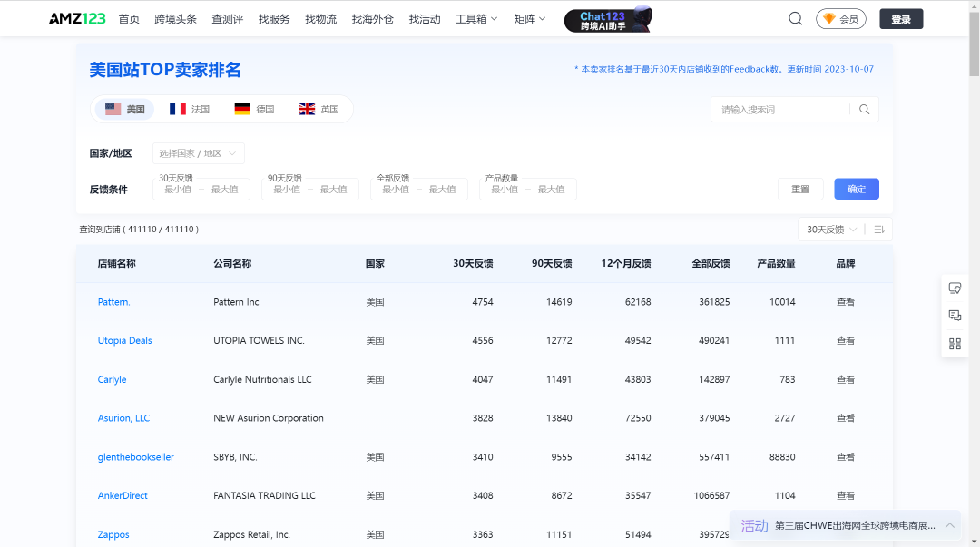The height and width of the screenshot is (547, 980).
Task: Click the 90天反馈 maximum value field
Action: tap(333, 190)
